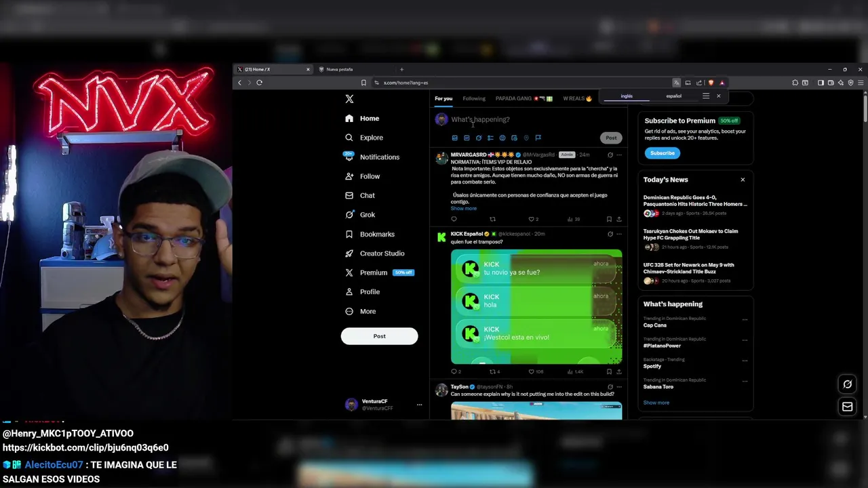Switch to the For you tab
Screen dimensions: 868x488
click(x=443, y=99)
